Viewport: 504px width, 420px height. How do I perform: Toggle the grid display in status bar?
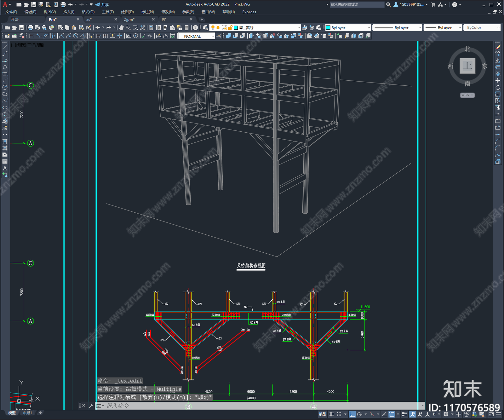pos(331,414)
